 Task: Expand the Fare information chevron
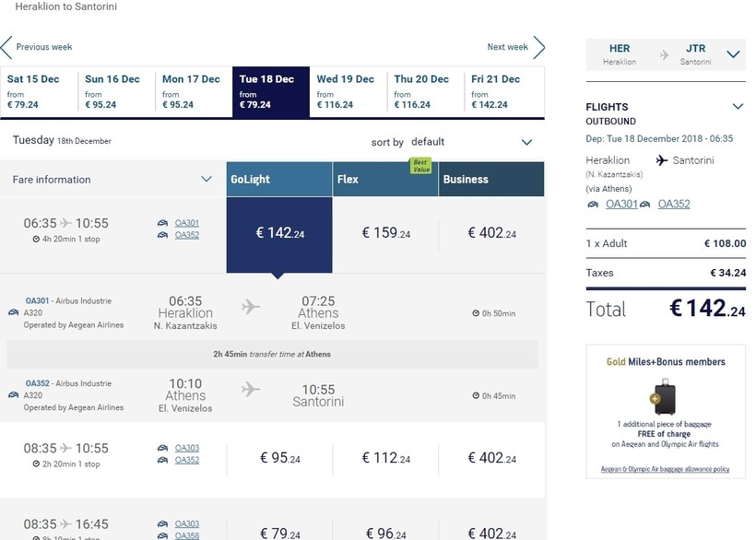tap(207, 179)
